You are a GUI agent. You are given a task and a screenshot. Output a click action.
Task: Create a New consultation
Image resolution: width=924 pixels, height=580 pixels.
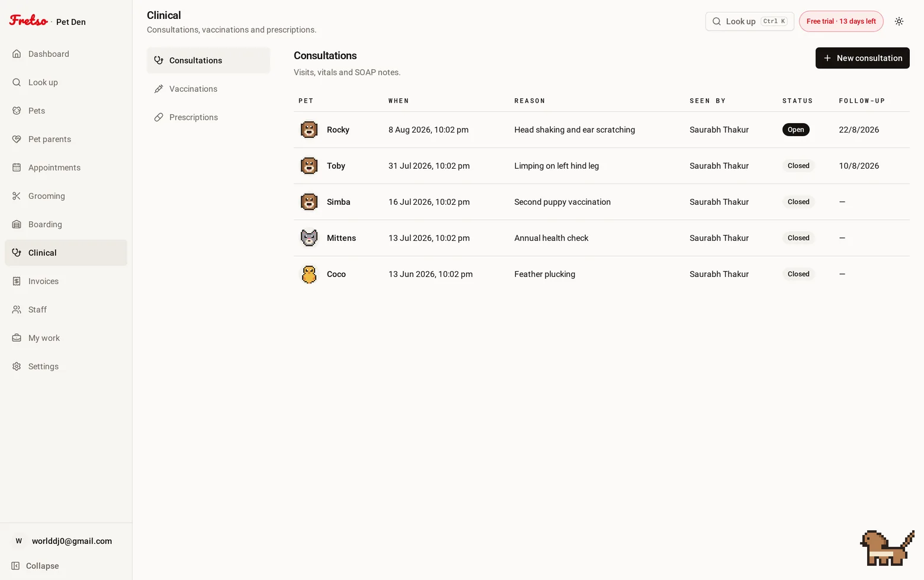(x=862, y=58)
